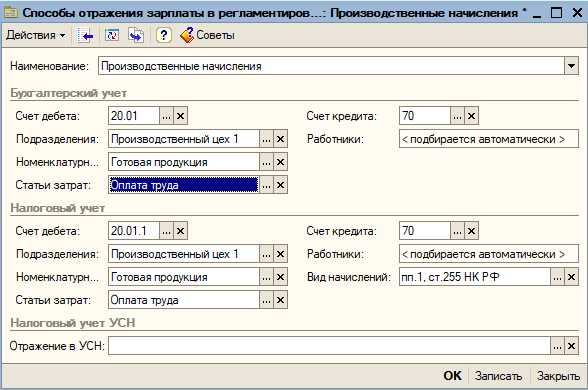The width and height of the screenshot is (588, 390).
Task: Click the пп.1, ст.255 НК РФ field
Action: click(x=475, y=277)
